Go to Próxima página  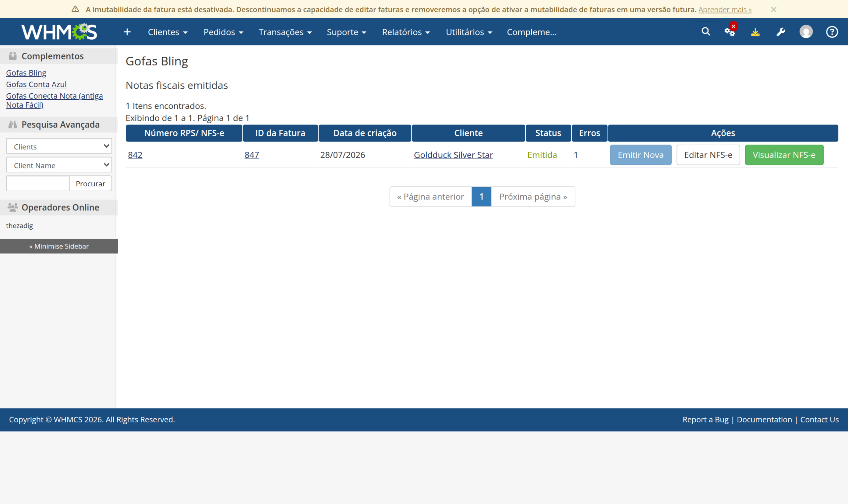point(533,197)
